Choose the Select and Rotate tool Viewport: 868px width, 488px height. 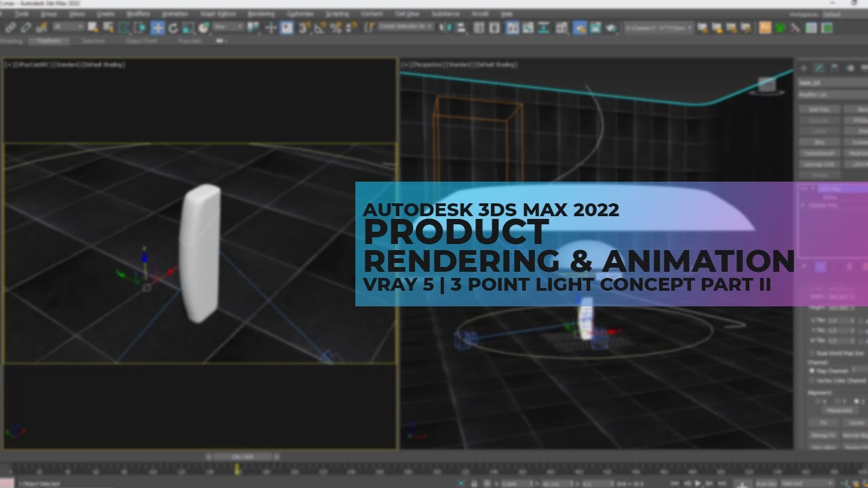pos(173,28)
